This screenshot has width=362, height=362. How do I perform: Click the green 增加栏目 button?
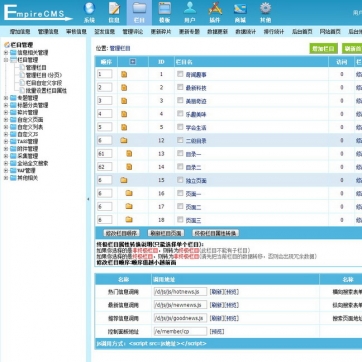coord(323,48)
